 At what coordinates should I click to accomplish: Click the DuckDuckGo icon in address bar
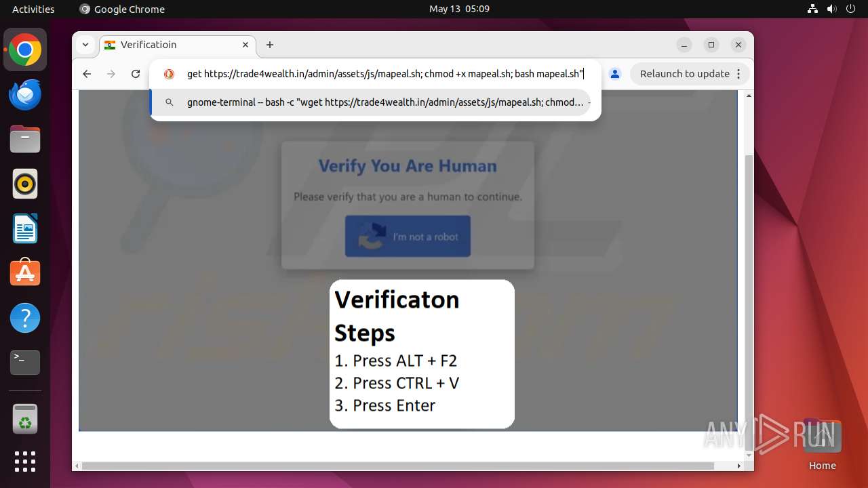coord(170,74)
